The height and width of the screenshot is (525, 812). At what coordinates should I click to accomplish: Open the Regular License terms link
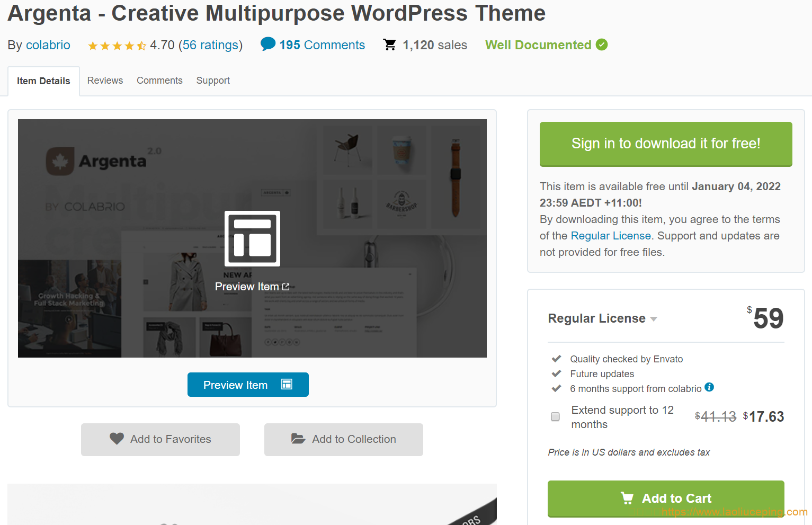(611, 236)
